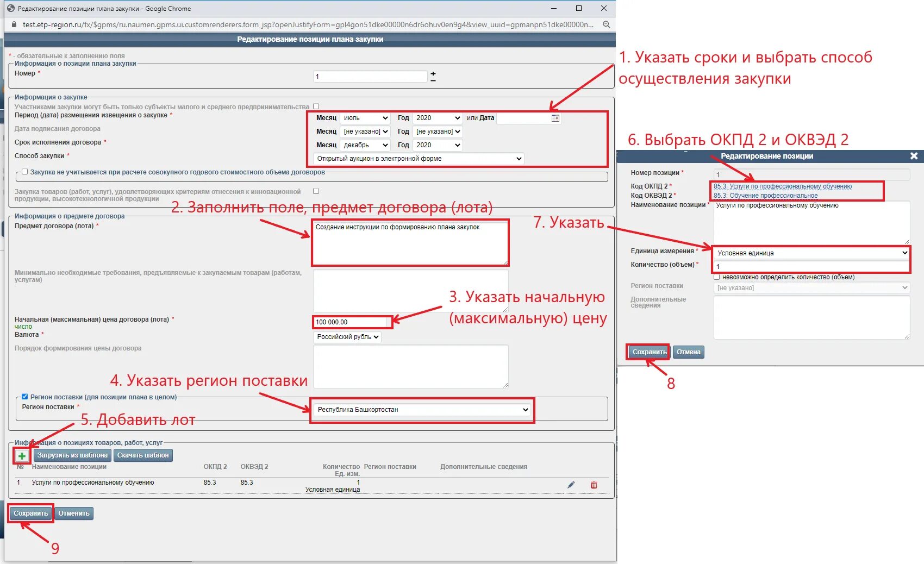Open contract execution month dropdown декабрь
The height and width of the screenshot is (564, 924).
pyautogui.click(x=365, y=145)
